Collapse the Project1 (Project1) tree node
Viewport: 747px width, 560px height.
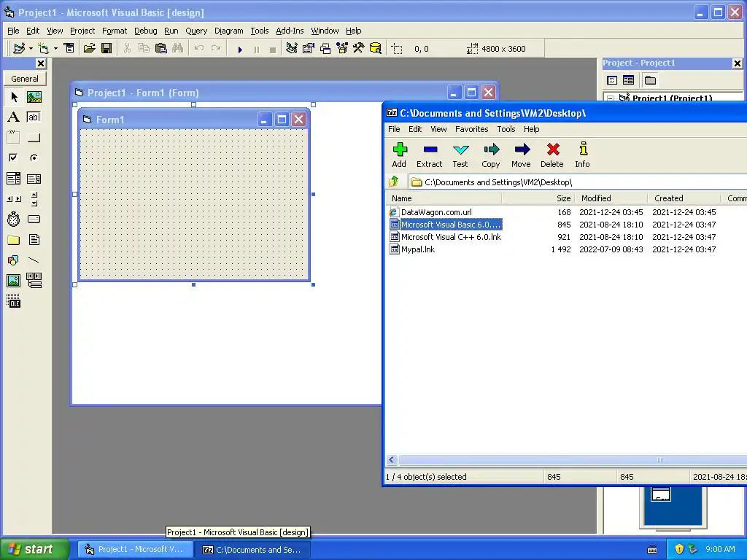[x=611, y=98]
